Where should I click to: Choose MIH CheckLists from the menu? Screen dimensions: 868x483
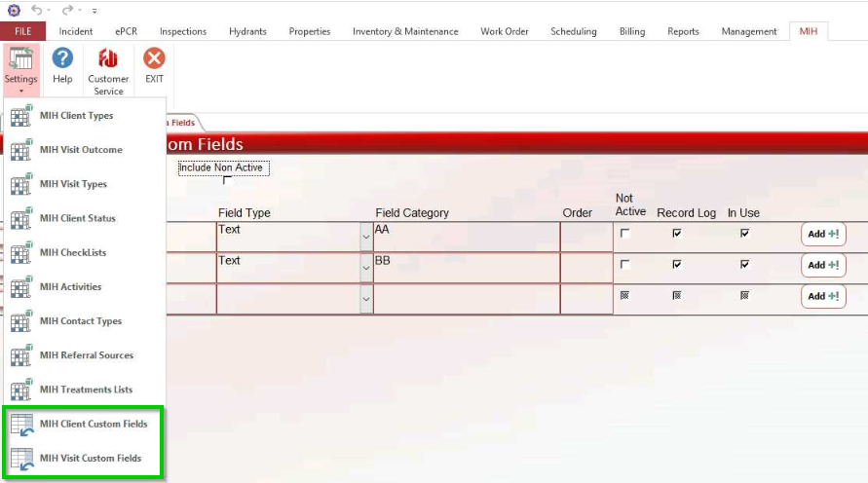coord(73,252)
